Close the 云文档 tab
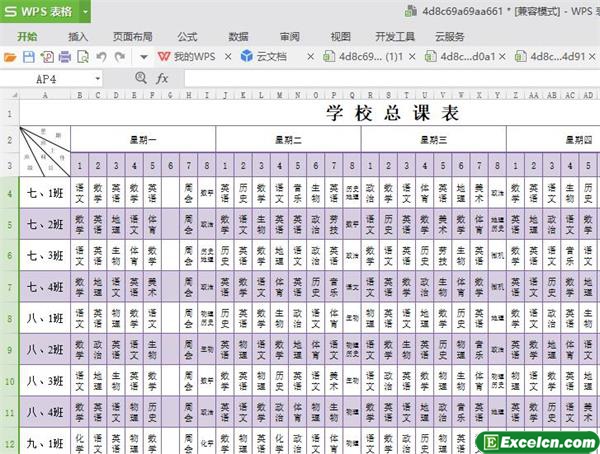The image size is (600, 454). coord(311,57)
